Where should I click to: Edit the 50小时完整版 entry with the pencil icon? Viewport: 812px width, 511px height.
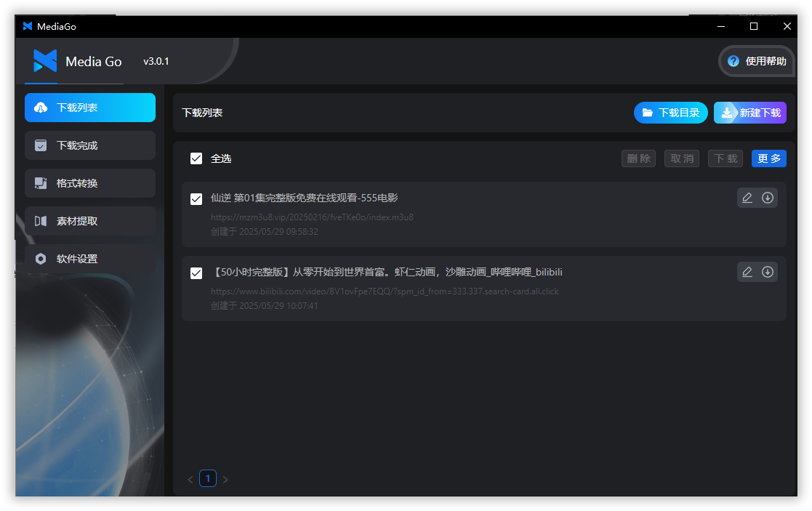(747, 272)
